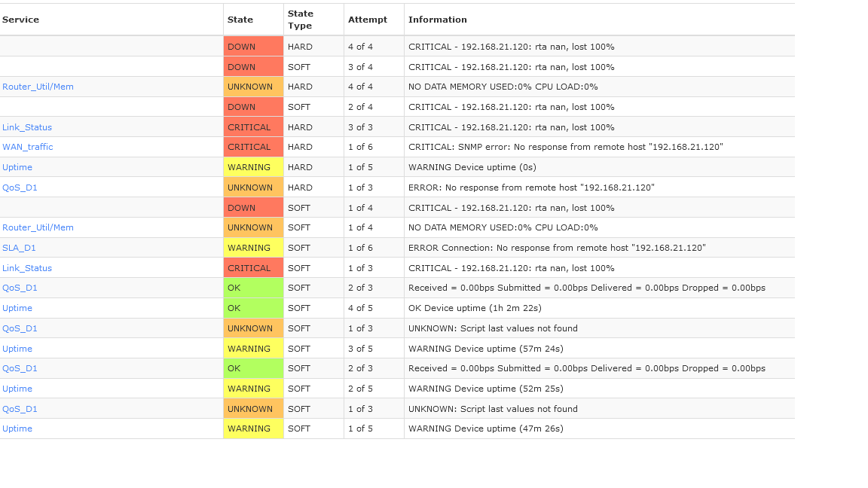The height and width of the screenshot is (488, 868).
Task: Click Router_Util/Mem link in the SOFT state row
Action: click(38, 227)
